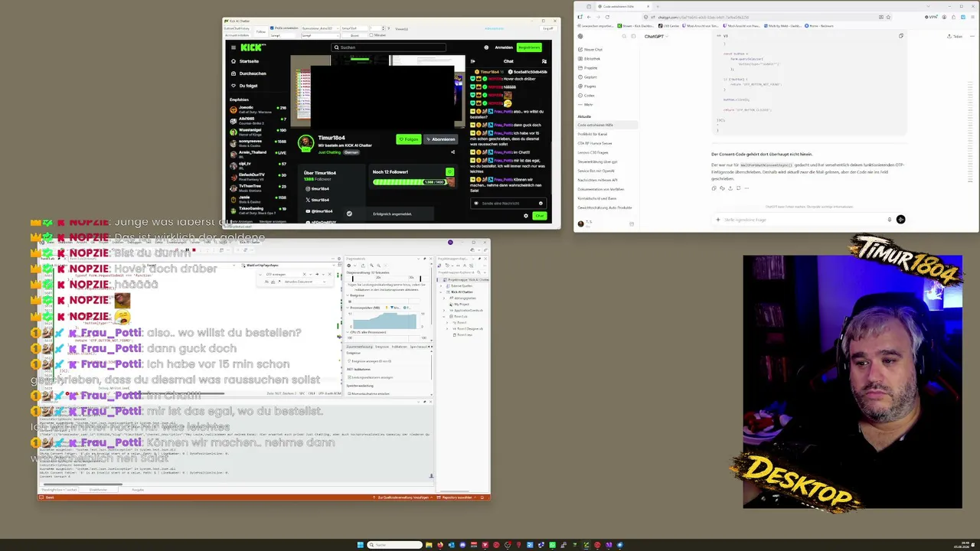
Task: Toggle the ChatGPT sidebar panel icon
Action: [x=632, y=36]
